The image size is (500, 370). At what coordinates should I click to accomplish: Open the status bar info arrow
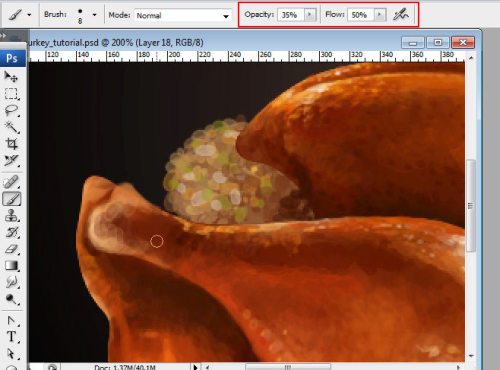[x=195, y=367]
